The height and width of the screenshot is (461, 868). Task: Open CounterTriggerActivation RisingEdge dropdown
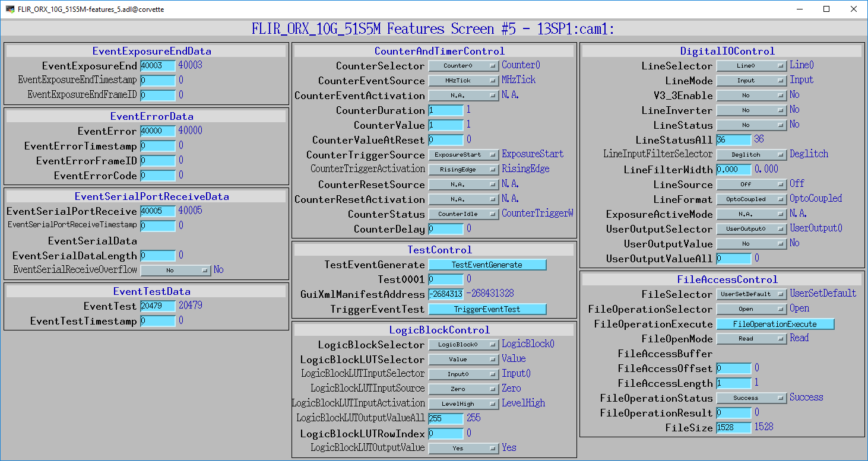pyautogui.click(x=464, y=170)
